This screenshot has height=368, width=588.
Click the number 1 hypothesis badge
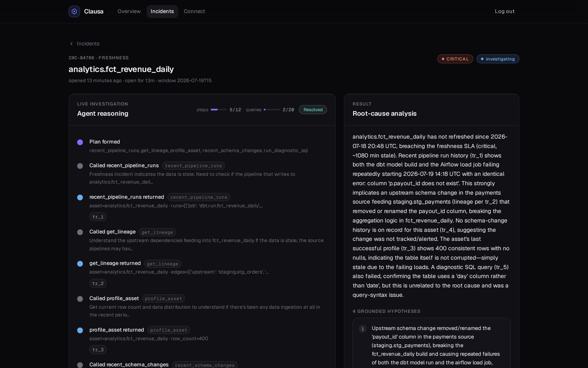(x=363, y=329)
